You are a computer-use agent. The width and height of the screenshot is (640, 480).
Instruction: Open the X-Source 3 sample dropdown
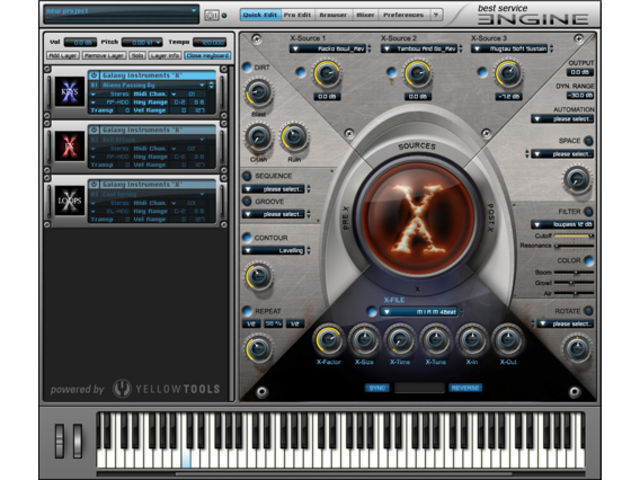[x=509, y=49]
